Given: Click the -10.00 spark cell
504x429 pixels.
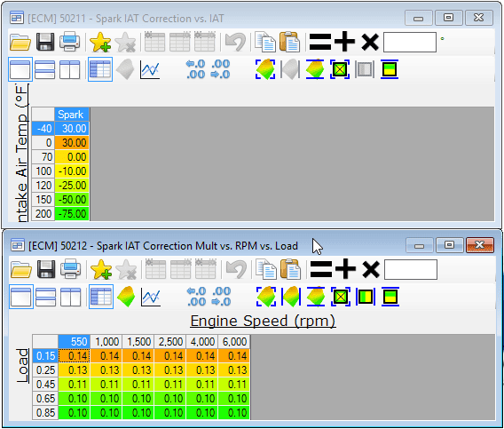Looking at the screenshot, I should 72,171.
